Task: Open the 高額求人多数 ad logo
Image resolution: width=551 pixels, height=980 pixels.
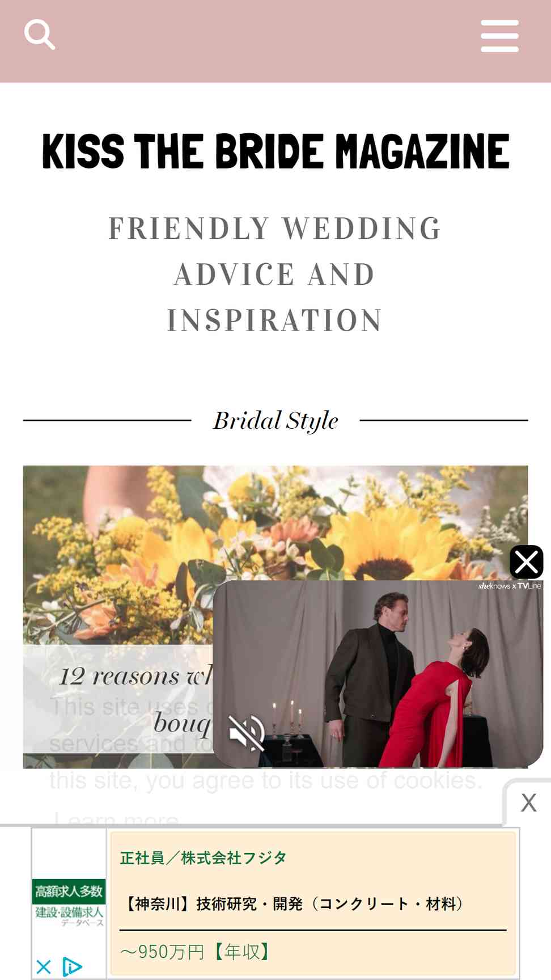Action: (69, 903)
